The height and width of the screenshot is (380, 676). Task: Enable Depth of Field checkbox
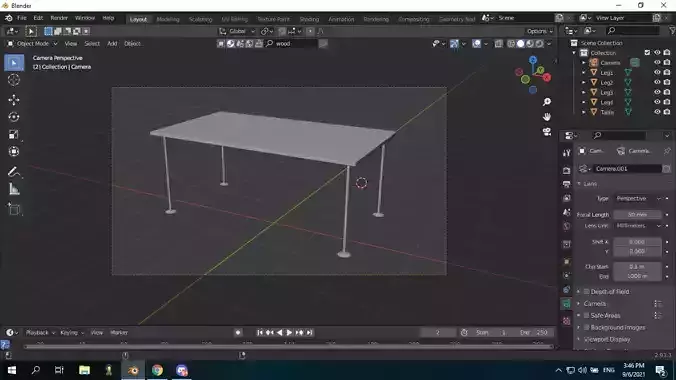pos(586,292)
